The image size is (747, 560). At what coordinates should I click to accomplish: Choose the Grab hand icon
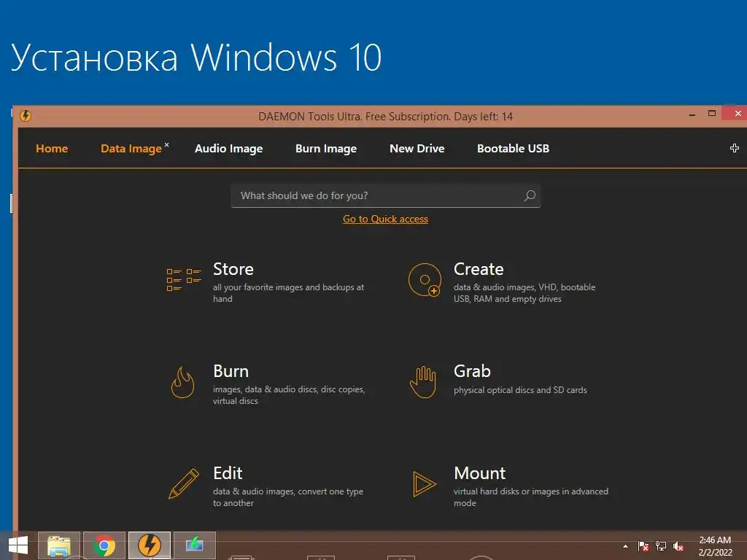[423, 382]
